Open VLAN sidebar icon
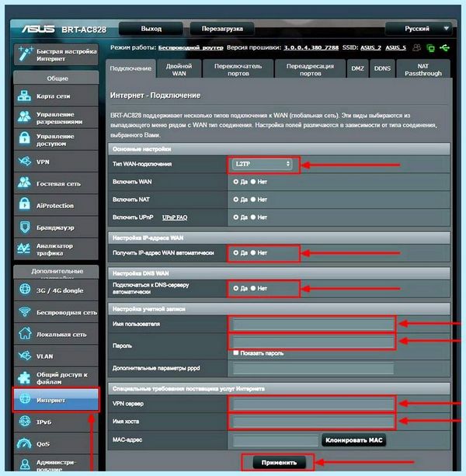Image resolution: width=466 pixels, height=476 pixels. point(25,356)
